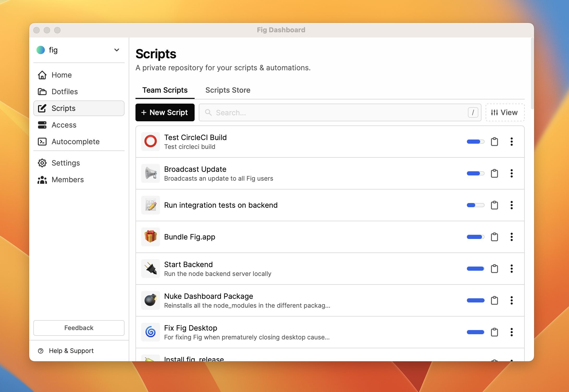This screenshot has height=392, width=569.
Task: Copy Test CircleCI Build via clipboard icon
Action: point(494,142)
